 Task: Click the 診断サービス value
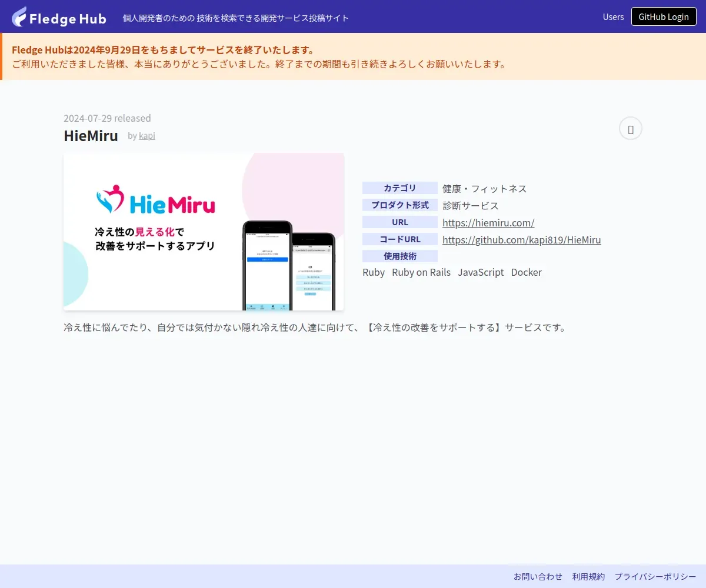pos(471,206)
